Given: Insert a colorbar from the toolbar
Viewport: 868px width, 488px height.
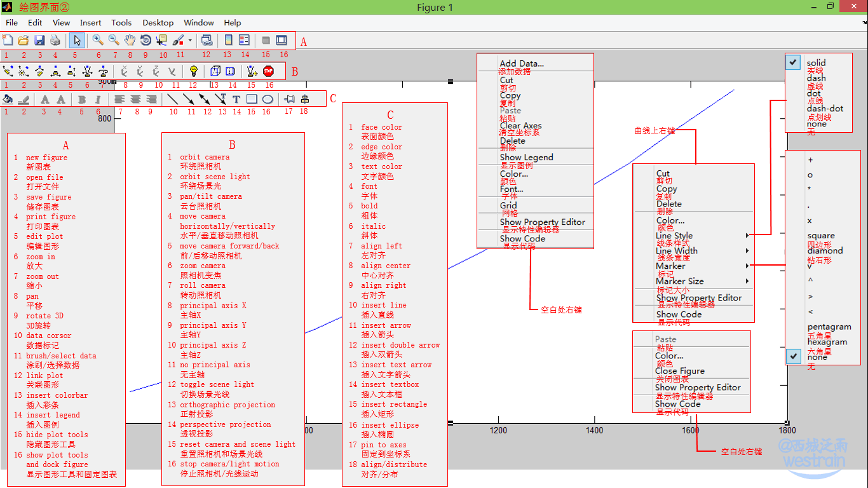Looking at the screenshot, I should click(226, 39).
